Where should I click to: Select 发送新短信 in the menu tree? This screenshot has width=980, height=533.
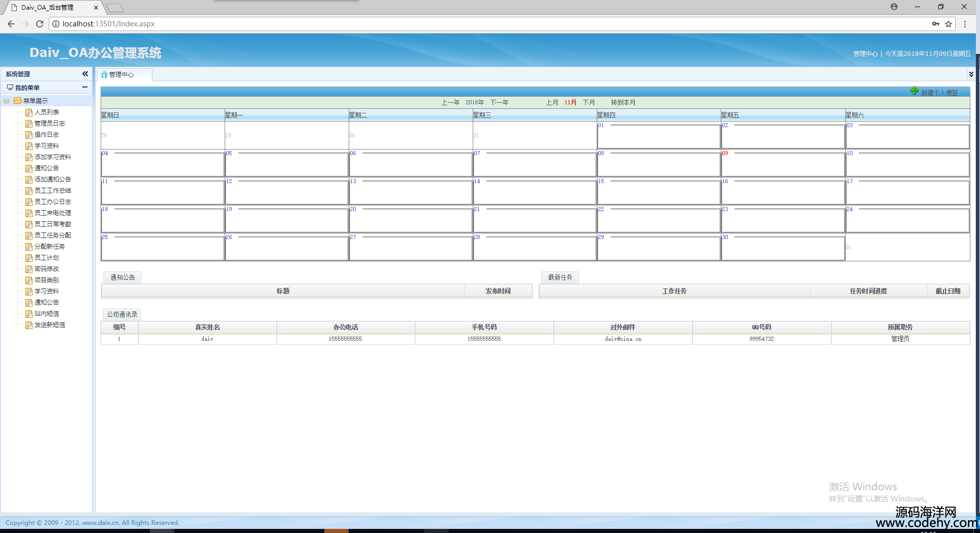click(x=49, y=325)
